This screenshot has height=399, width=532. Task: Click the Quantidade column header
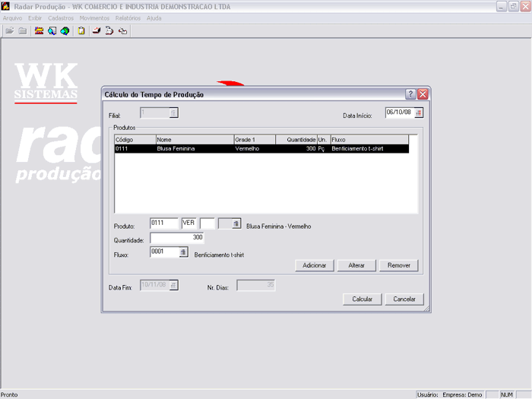[x=296, y=140]
